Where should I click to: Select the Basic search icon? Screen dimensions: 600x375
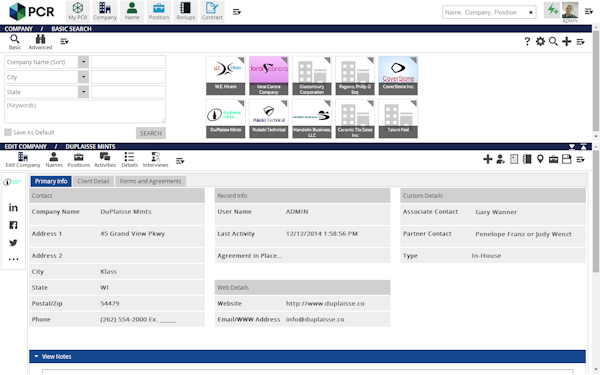[15, 42]
